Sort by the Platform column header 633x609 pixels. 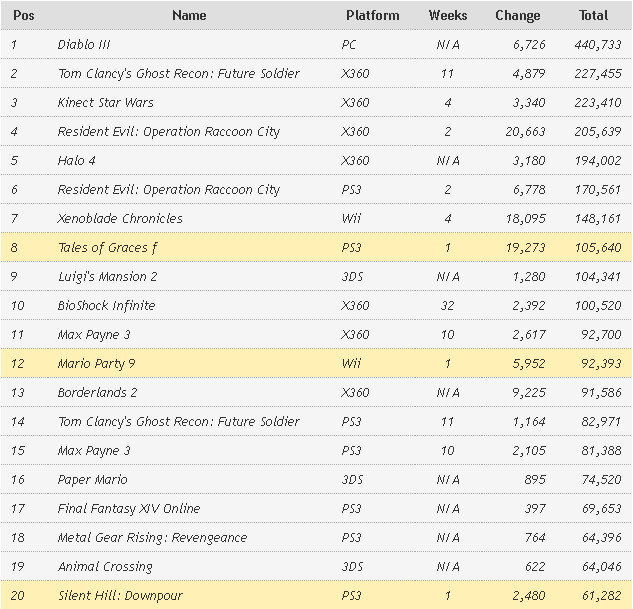tap(372, 15)
